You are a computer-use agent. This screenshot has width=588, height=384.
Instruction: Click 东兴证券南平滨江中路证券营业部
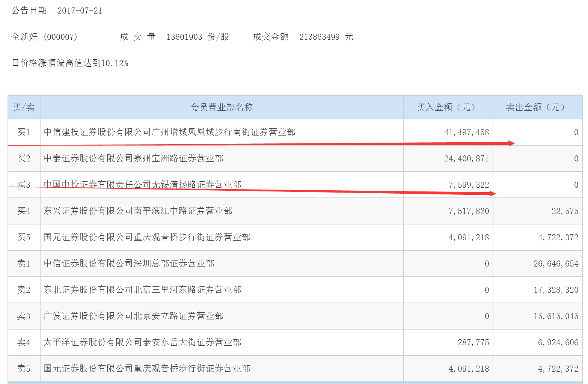138,211
